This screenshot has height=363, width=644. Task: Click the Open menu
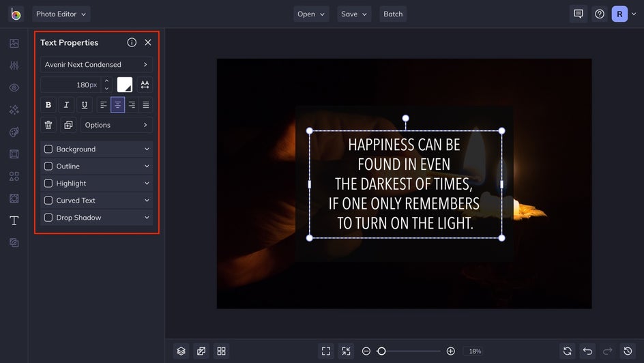(x=311, y=14)
